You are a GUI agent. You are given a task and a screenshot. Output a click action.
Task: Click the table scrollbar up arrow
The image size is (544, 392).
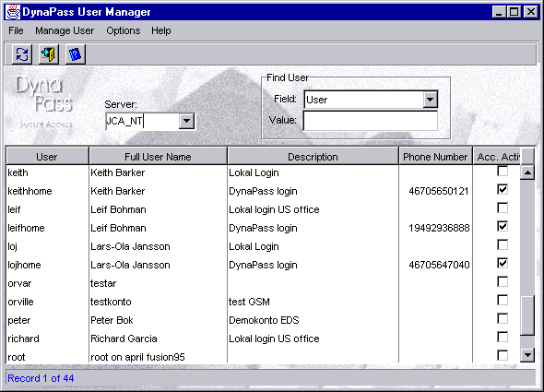527,172
